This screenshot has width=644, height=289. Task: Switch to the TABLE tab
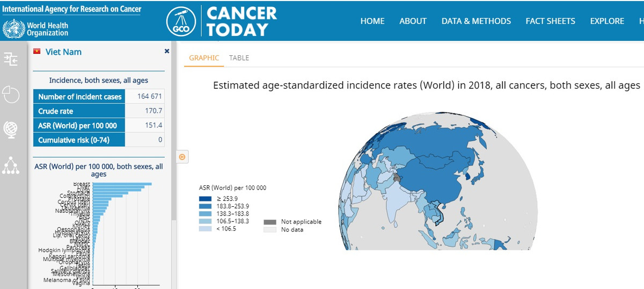pyautogui.click(x=239, y=58)
